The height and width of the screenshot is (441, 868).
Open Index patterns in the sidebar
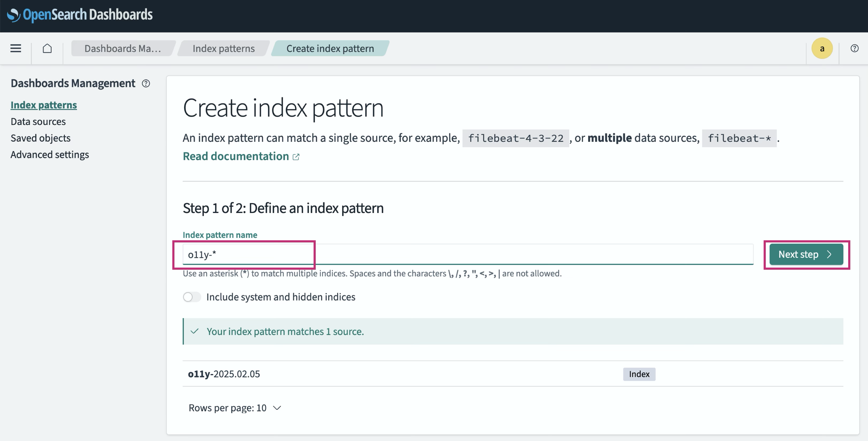coord(44,105)
